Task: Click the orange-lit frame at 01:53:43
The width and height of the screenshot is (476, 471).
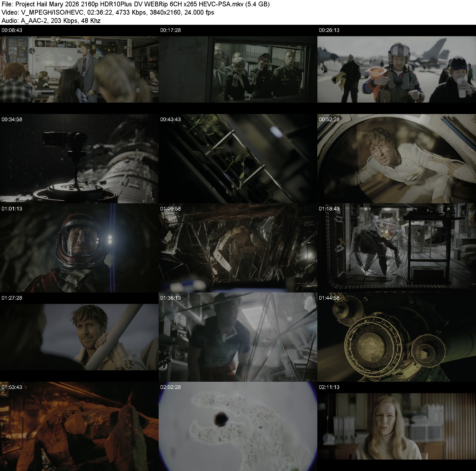Action: (x=79, y=427)
